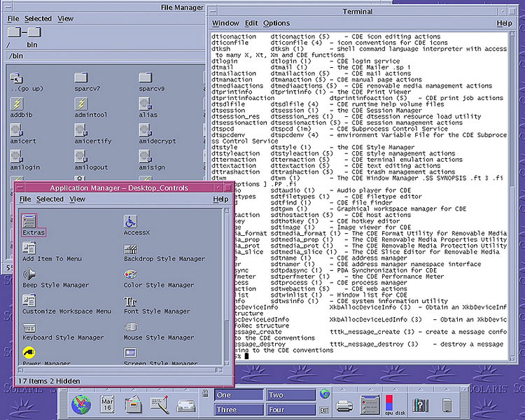Switch to workspace One
Viewport: 525px width, 420px height.
pos(238,395)
